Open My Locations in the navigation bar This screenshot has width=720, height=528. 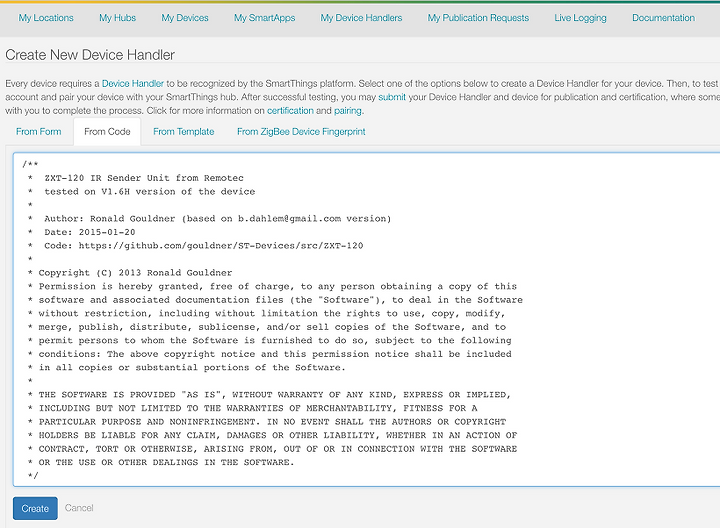(46, 18)
